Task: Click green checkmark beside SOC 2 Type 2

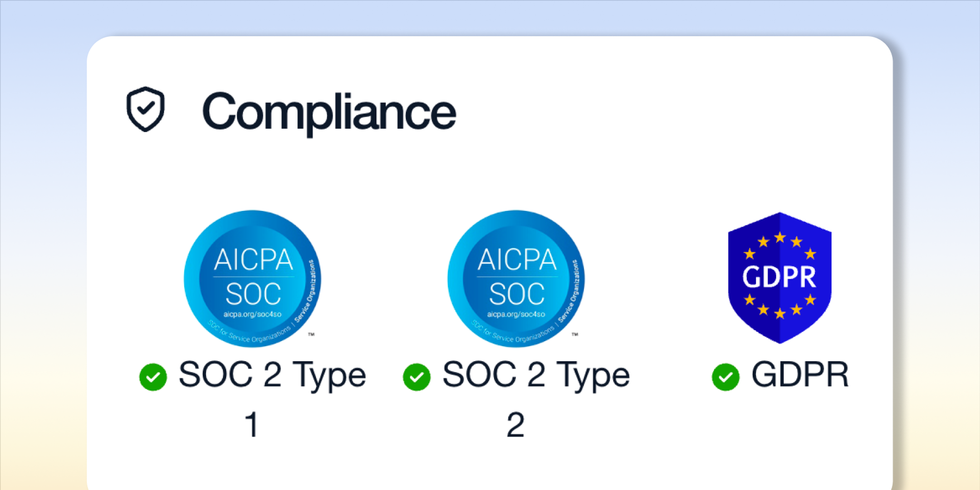Action: click(x=416, y=377)
